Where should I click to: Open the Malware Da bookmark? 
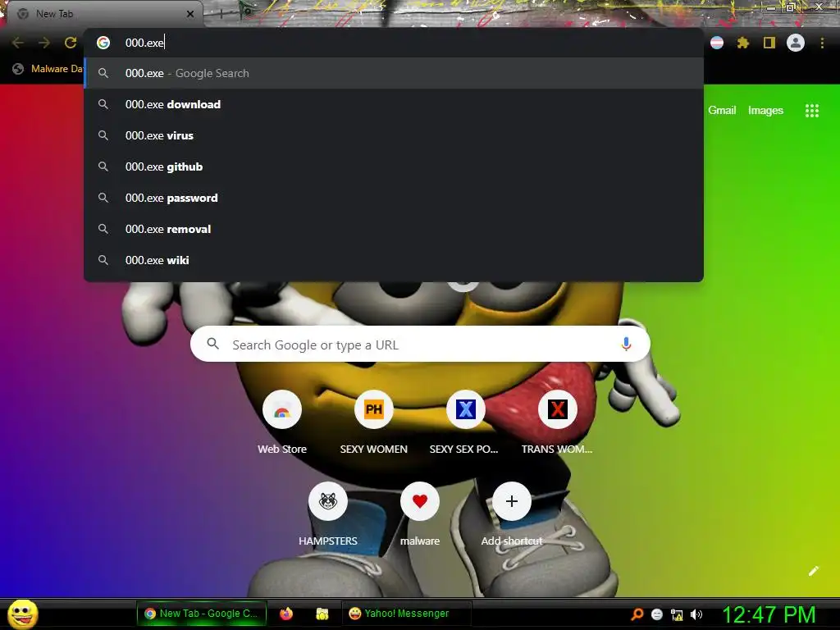[48, 69]
